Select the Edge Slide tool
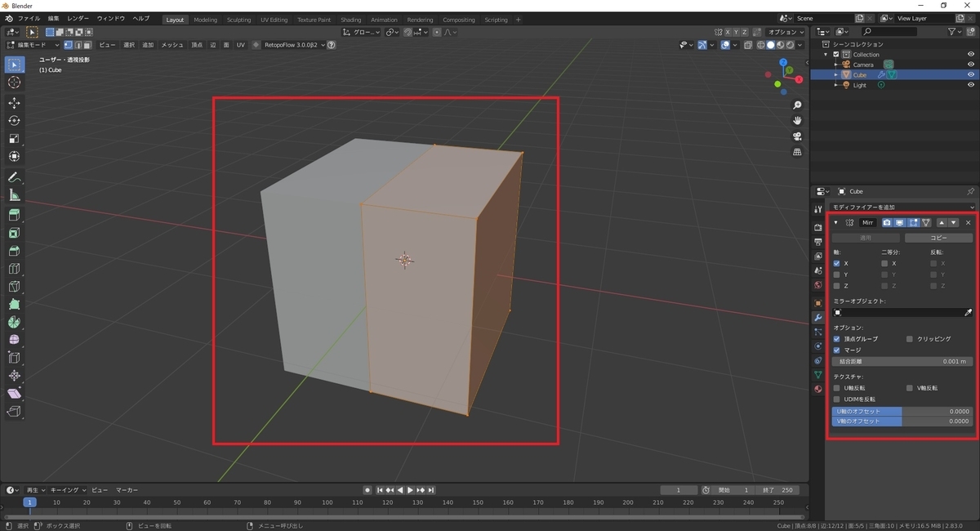 [14, 358]
